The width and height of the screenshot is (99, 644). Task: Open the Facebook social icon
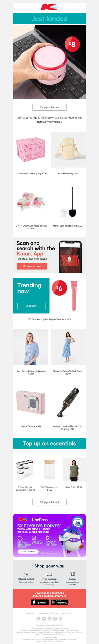point(38,619)
